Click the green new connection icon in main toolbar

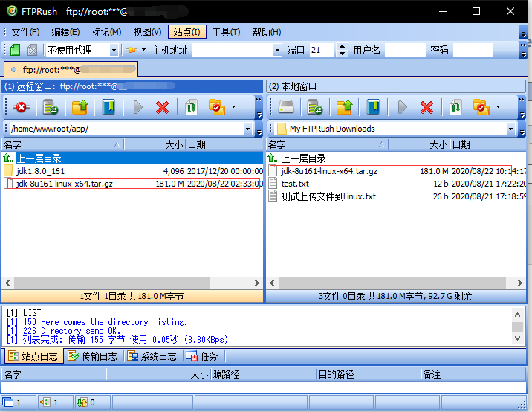tap(15, 50)
